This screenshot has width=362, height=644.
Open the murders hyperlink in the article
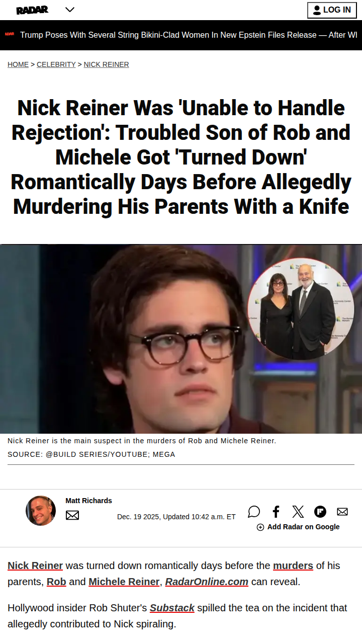293,566
